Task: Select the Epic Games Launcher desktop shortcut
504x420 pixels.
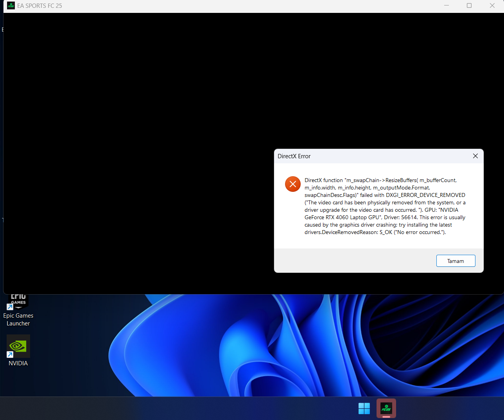Action: point(18,311)
